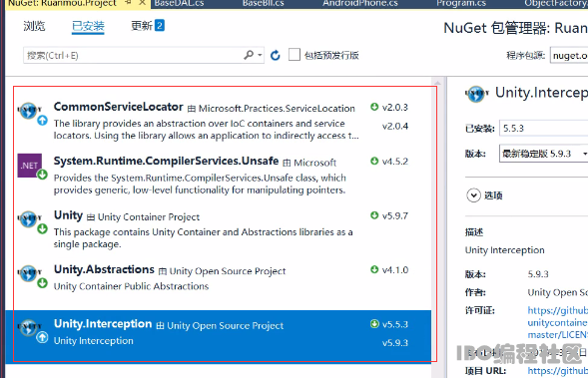Click the search magnifier icon

pos(249,55)
